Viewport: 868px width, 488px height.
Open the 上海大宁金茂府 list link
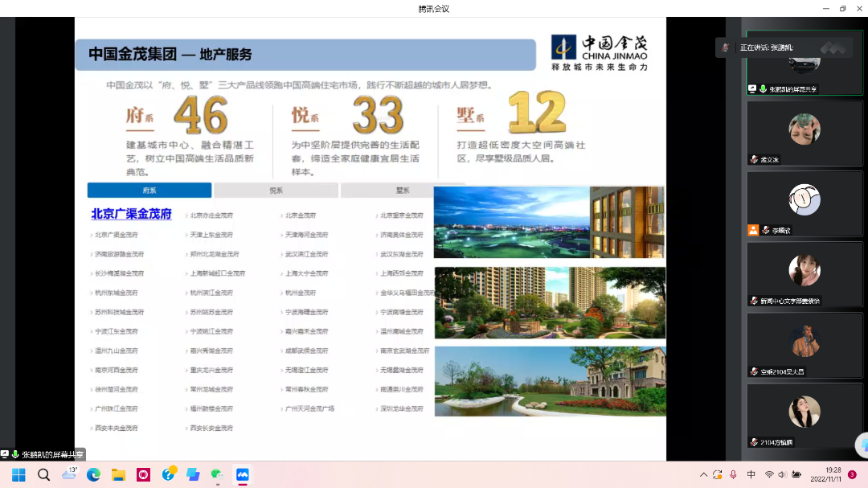[x=306, y=273]
